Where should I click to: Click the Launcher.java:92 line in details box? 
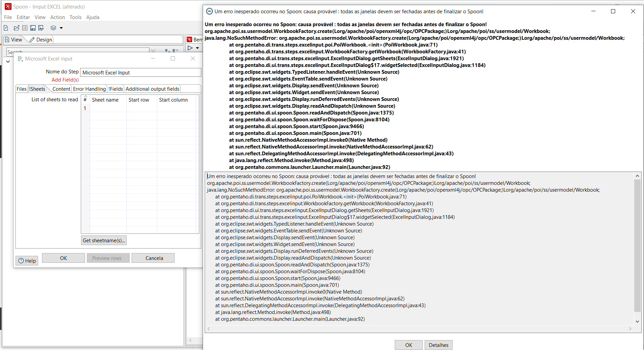point(290,319)
